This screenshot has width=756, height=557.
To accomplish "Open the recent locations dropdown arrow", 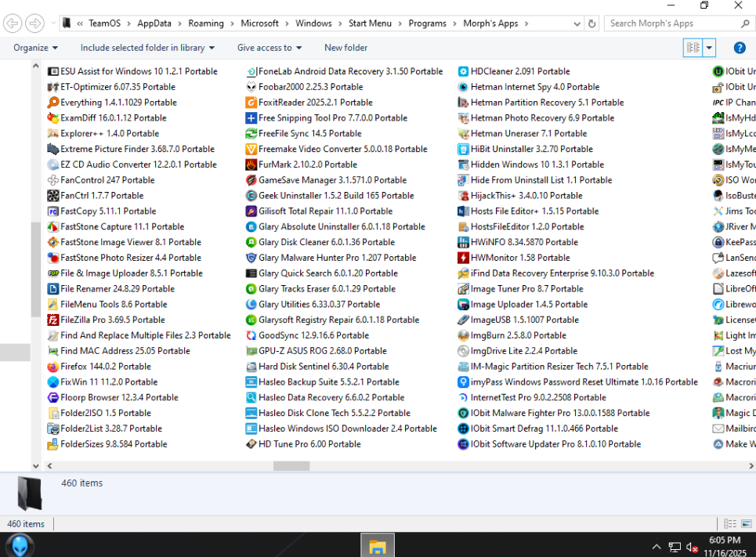I will coord(53,24).
